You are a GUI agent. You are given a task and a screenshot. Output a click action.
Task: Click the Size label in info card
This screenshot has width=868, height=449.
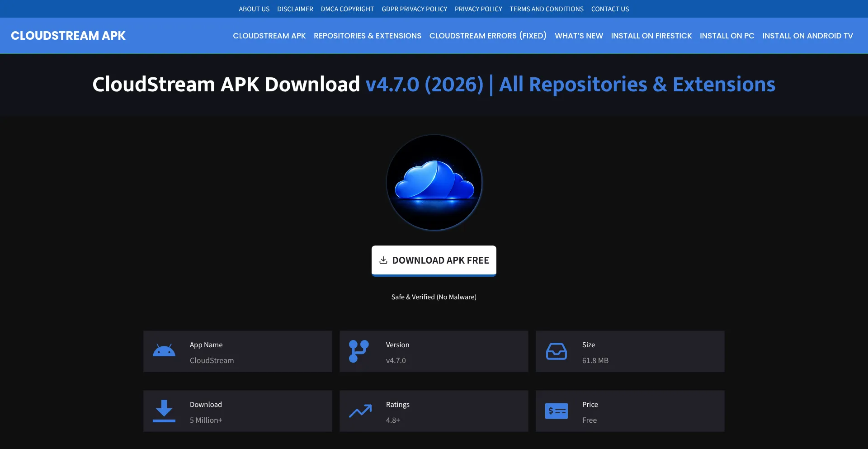[588, 345]
